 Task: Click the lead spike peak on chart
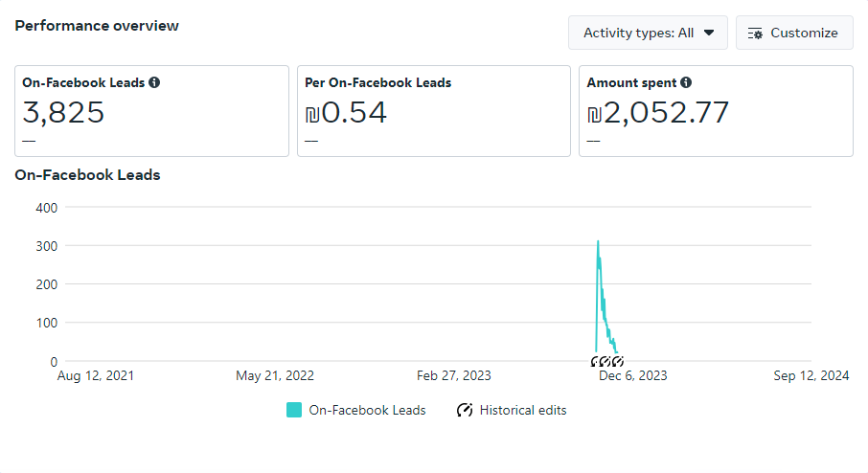point(598,241)
